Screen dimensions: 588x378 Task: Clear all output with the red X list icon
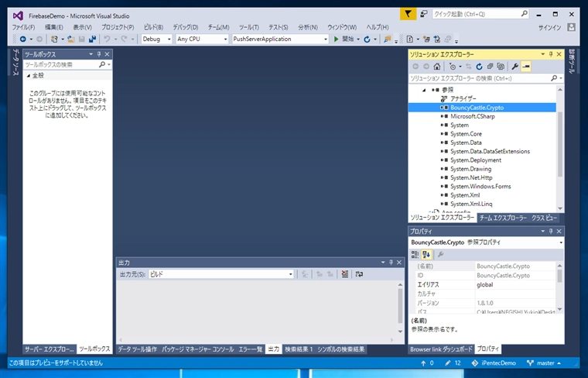click(344, 274)
